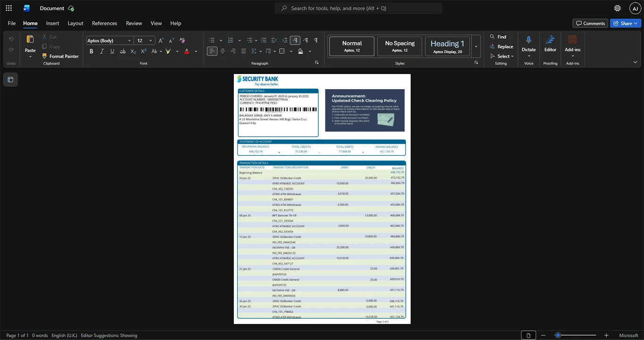
Task: Expand Paste options arrow
Action: [30, 57]
